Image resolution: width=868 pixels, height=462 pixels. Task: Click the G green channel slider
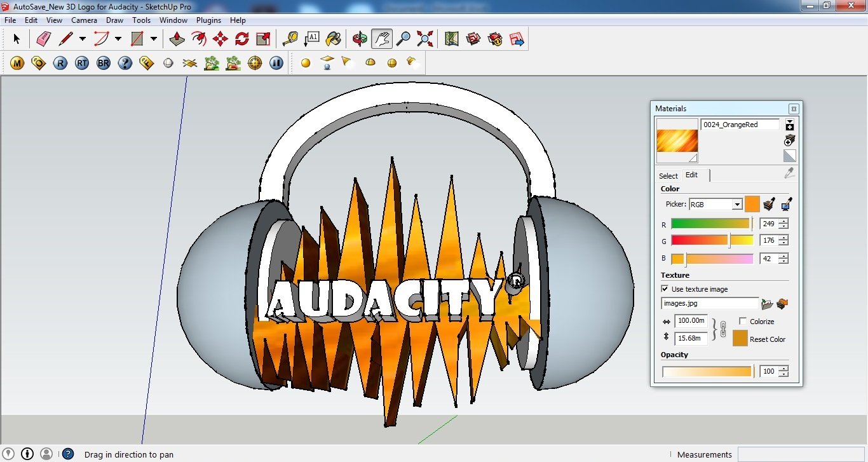(712, 240)
